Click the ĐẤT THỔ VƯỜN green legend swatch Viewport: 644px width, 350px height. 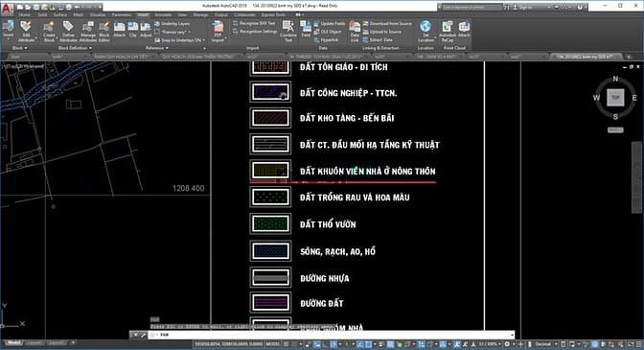click(270, 223)
